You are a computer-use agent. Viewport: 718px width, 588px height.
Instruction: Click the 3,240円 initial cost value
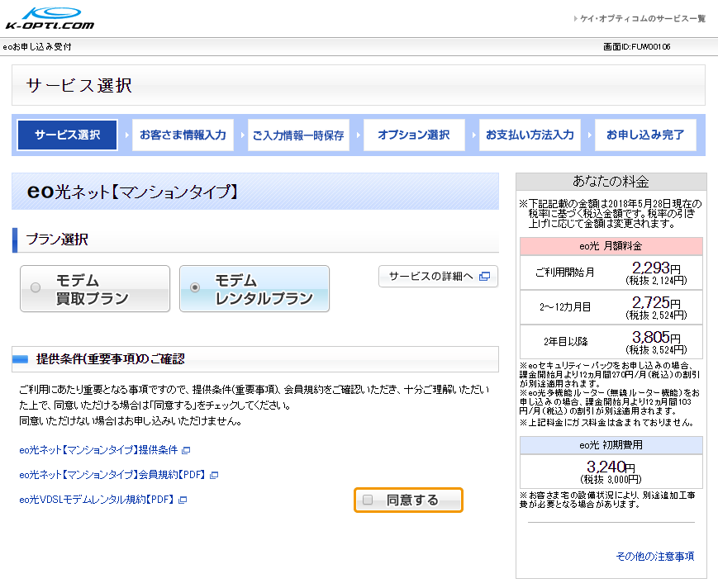(611, 467)
